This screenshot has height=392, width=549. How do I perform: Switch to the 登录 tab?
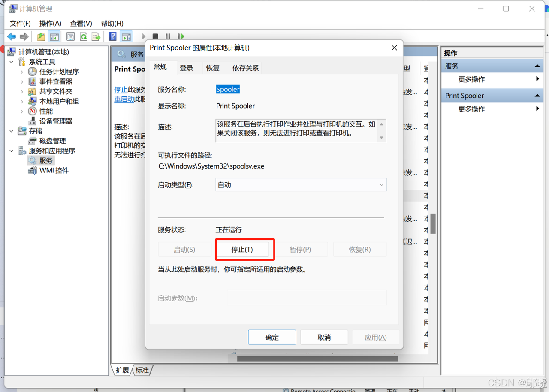pos(187,68)
